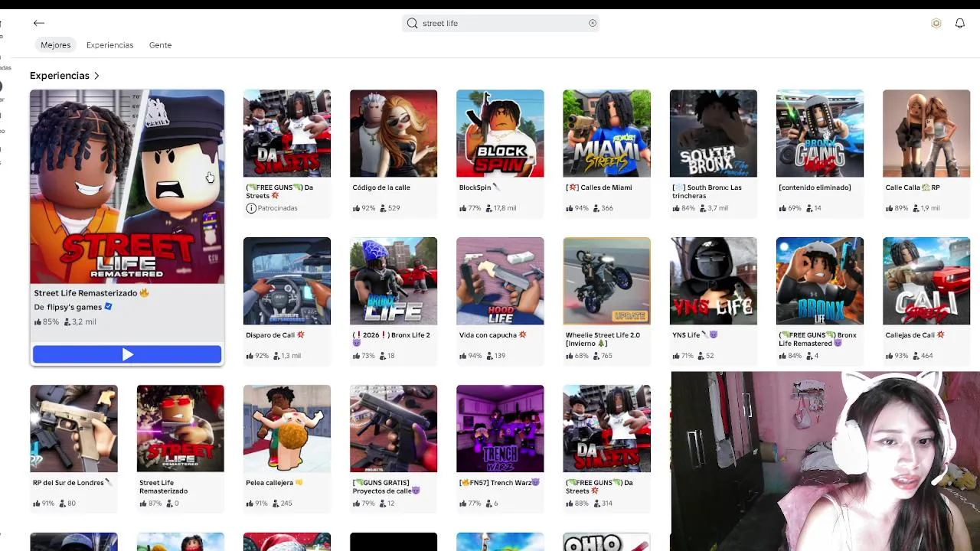Image resolution: width=980 pixels, height=551 pixels.
Task: Click the search magnifier icon
Action: click(x=412, y=23)
